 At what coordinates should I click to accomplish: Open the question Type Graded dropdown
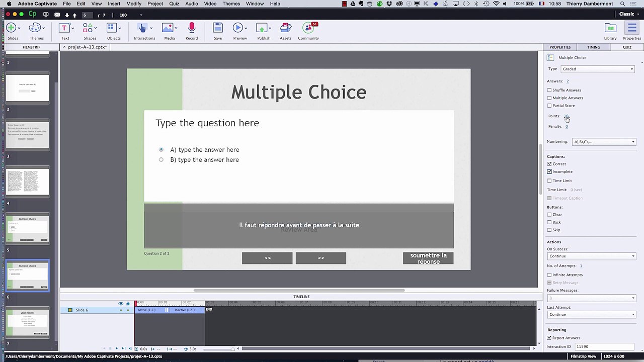598,69
